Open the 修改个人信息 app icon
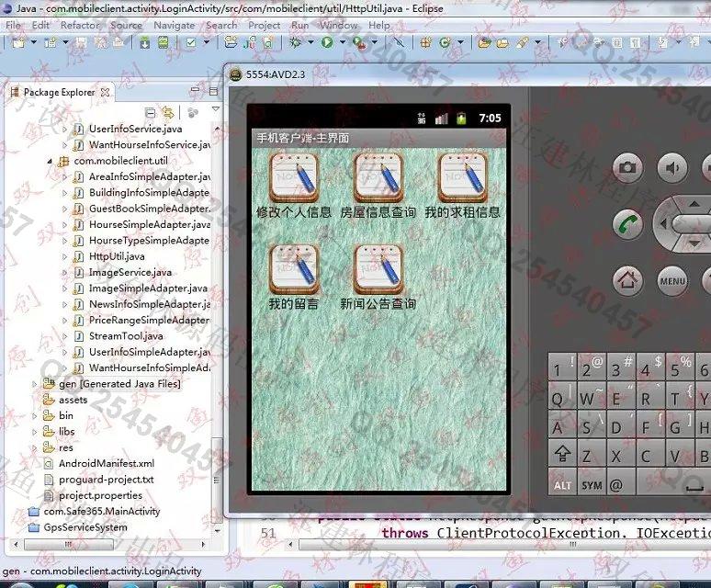The image size is (711, 588). [x=294, y=185]
